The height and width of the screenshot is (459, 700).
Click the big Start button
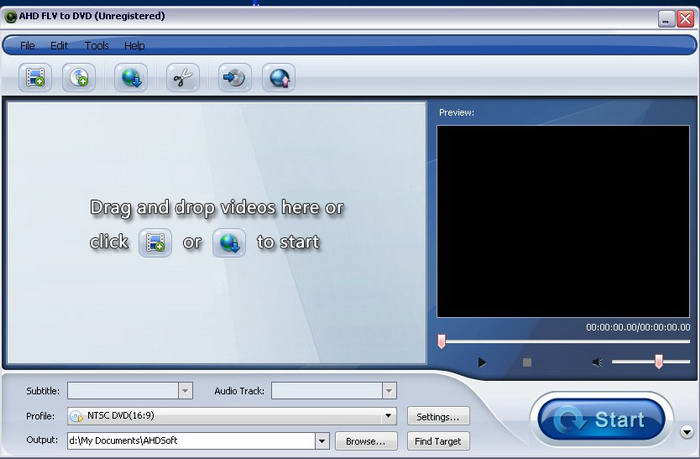(601, 420)
